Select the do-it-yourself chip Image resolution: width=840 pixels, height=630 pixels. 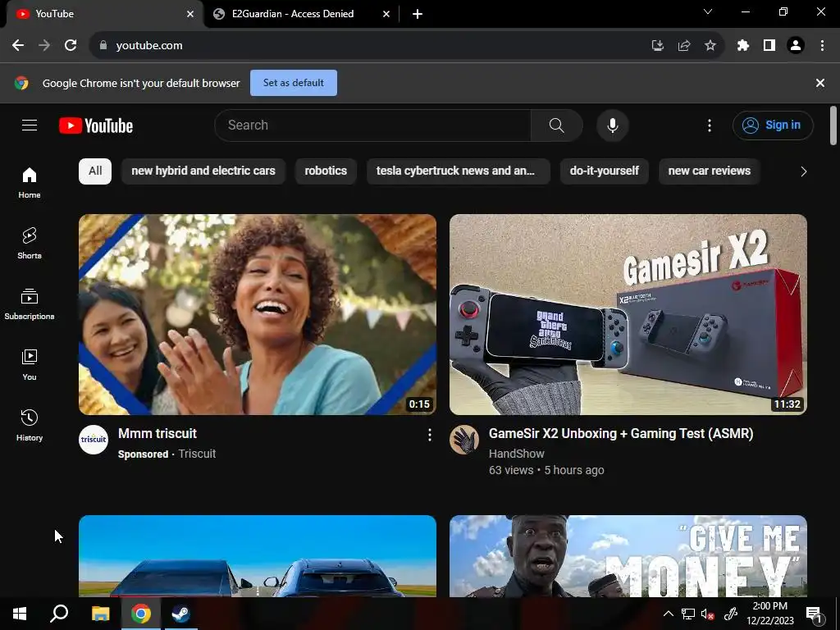pyautogui.click(x=605, y=171)
